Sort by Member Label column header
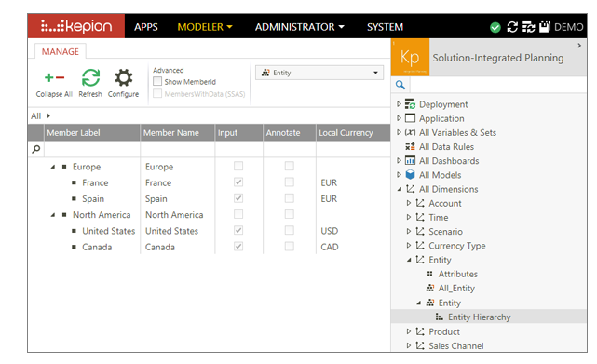 [x=92, y=132]
